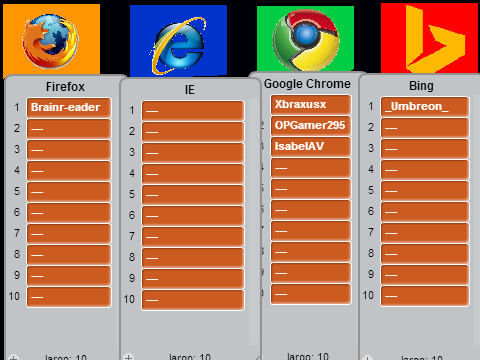This screenshot has width=480, height=360.
Task: Select the Brainr-eader entry in the Firefox list
Action: (x=69, y=107)
